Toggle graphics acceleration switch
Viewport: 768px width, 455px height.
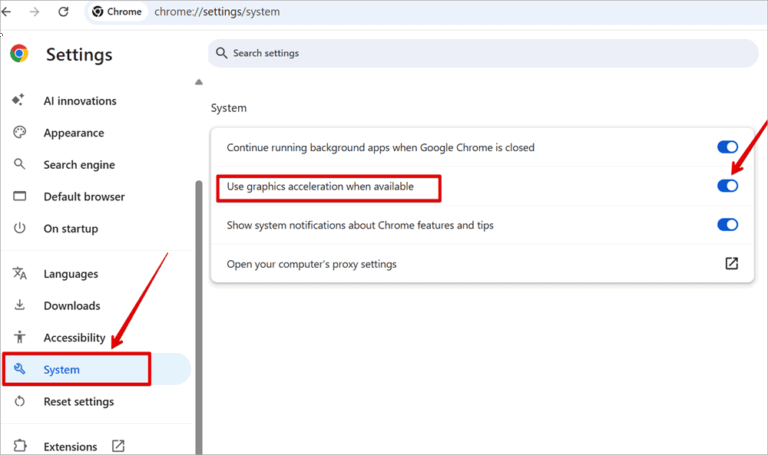click(727, 186)
